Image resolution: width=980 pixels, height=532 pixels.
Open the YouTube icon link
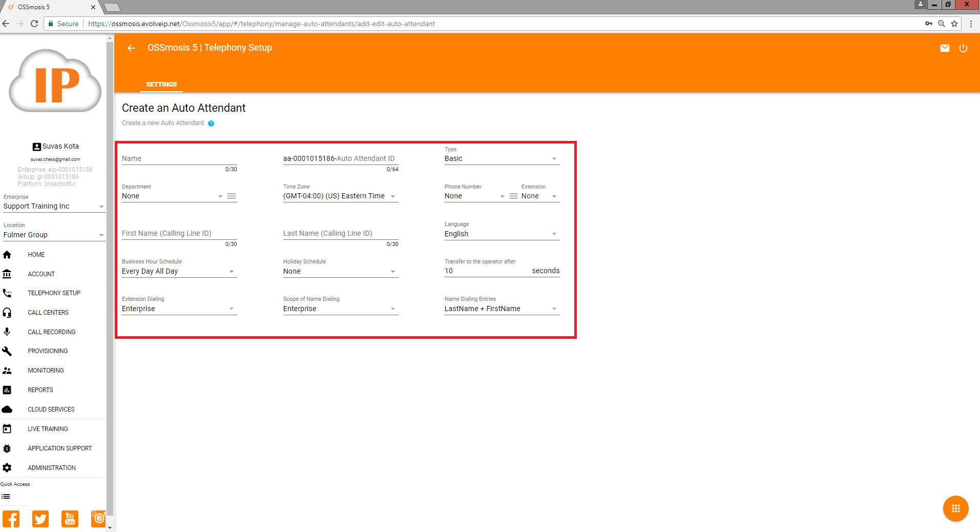tap(70, 519)
